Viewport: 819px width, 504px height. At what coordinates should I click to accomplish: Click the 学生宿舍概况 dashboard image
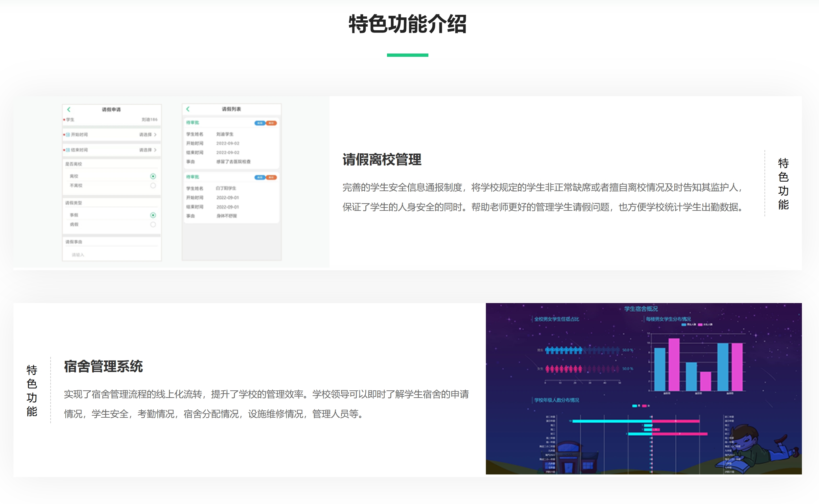coord(643,388)
